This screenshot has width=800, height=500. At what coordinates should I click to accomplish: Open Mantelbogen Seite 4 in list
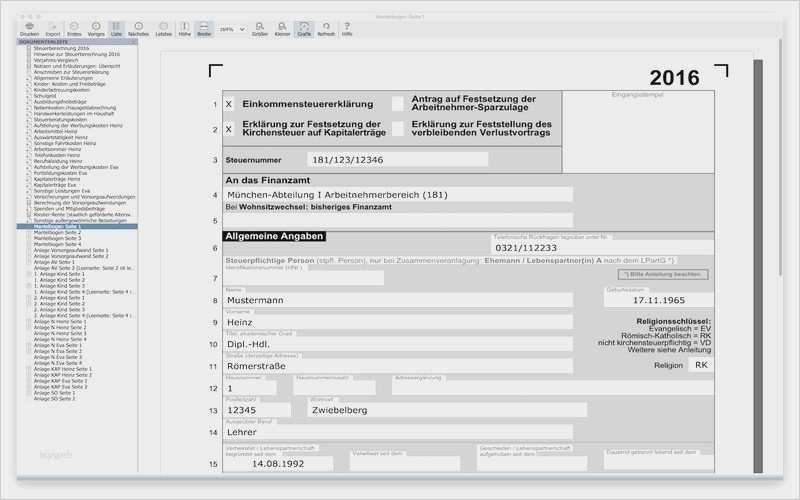tap(57, 244)
